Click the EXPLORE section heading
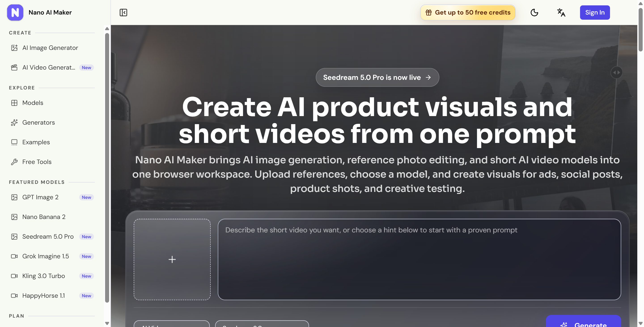Screen dimensions: 644x327 22,88
